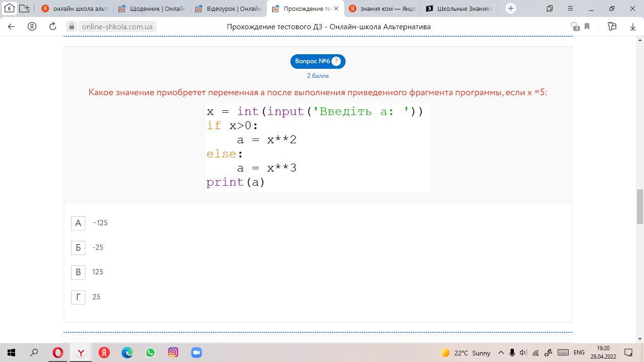644x362 pixels.
Task: Click the vertical page scrollbar thumb
Action: click(x=640, y=206)
